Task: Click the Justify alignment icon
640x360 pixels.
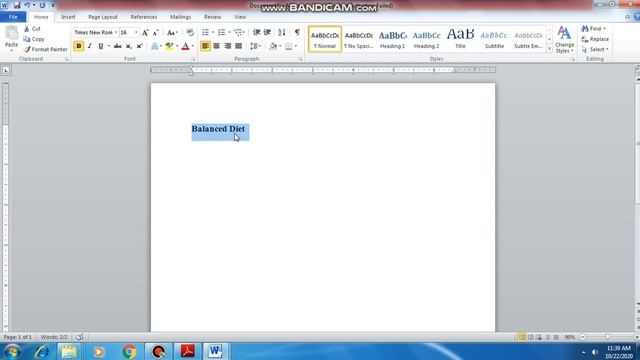Action: (238, 46)
